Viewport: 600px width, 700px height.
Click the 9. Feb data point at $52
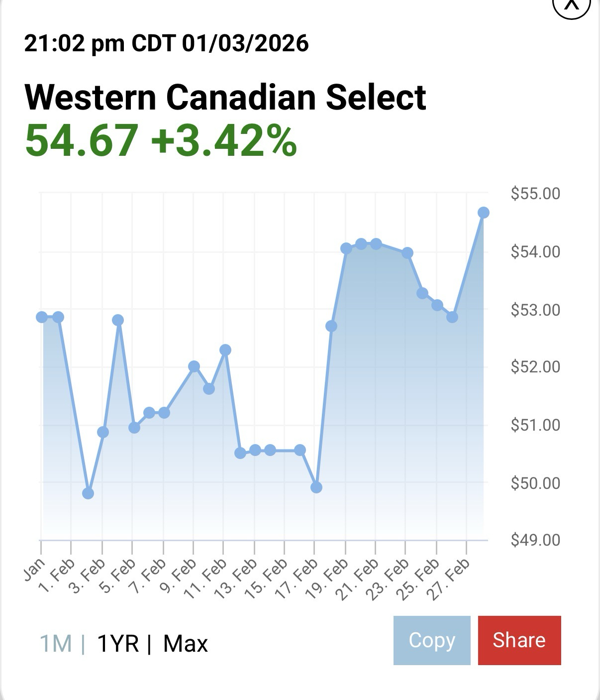tap(194, 366)
